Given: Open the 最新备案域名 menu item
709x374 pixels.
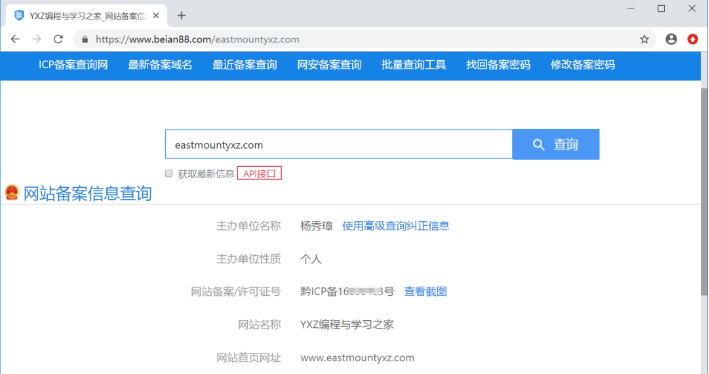Looking at the screenshot, I should (x=160, y=65).
